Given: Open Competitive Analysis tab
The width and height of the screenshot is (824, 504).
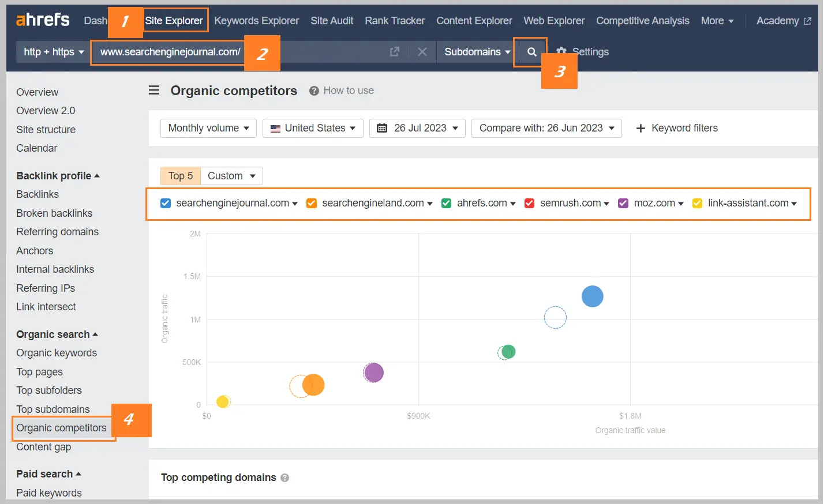Looking at the screenshot, I should pos(643,21).
